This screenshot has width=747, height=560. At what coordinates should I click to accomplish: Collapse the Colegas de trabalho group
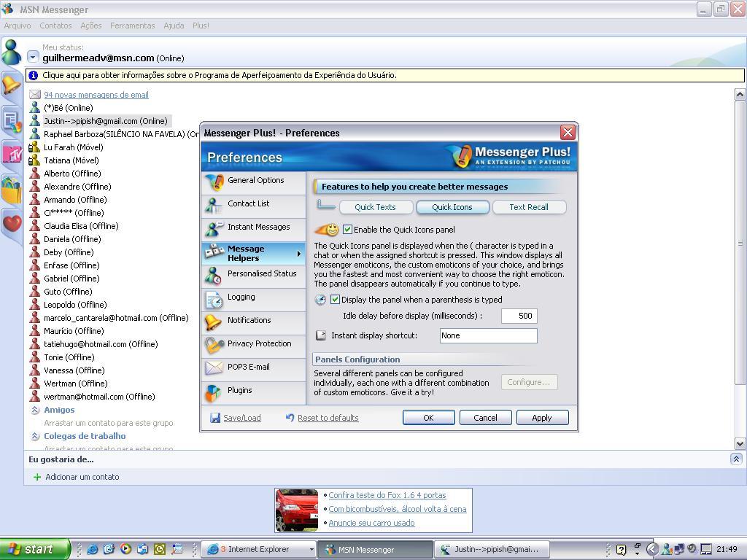[34, 436]
